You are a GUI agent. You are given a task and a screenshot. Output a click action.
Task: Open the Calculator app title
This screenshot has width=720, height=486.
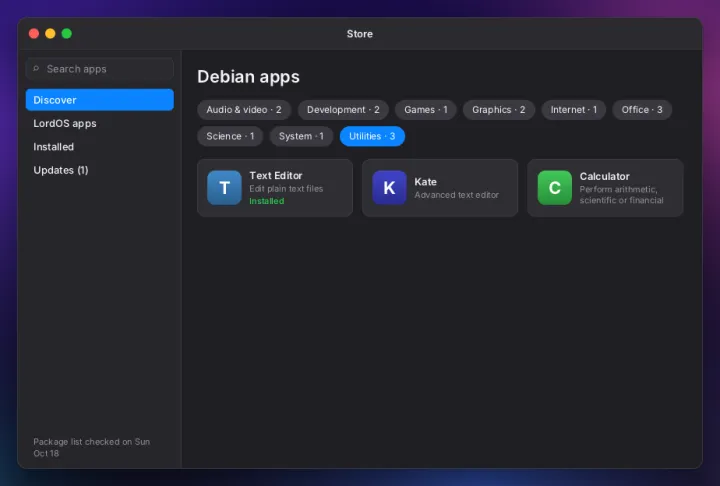(604, 176)
